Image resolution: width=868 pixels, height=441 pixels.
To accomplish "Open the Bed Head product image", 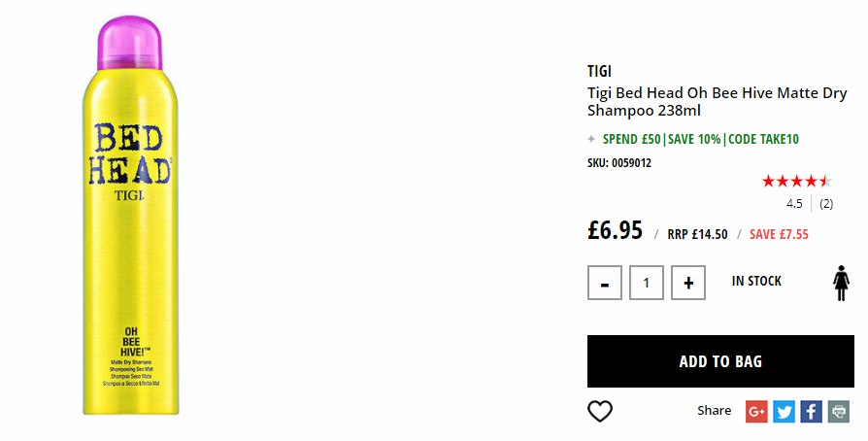I will [x=131, y=216].
